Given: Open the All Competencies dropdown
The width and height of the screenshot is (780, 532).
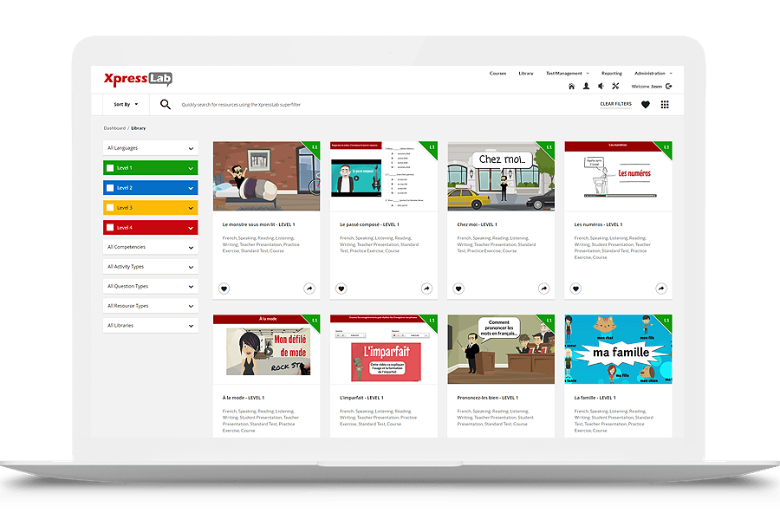Looking at the screenshot, I should [x=151, y=247].
